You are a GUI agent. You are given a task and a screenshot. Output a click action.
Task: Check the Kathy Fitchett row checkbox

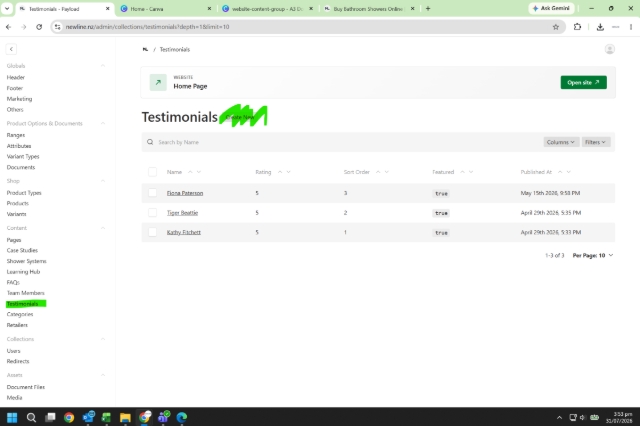[152, 232]
